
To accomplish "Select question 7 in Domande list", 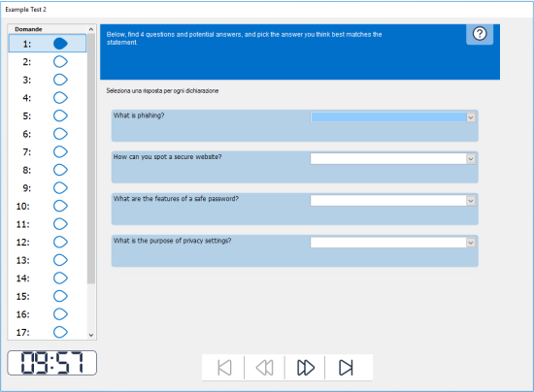I will pyautogui.click(x=48, y=151).
